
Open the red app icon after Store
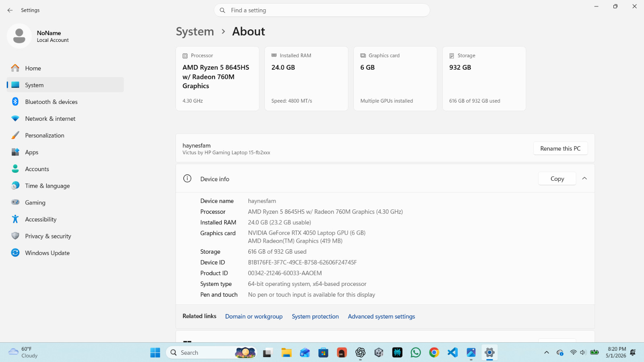pos(342,353)
